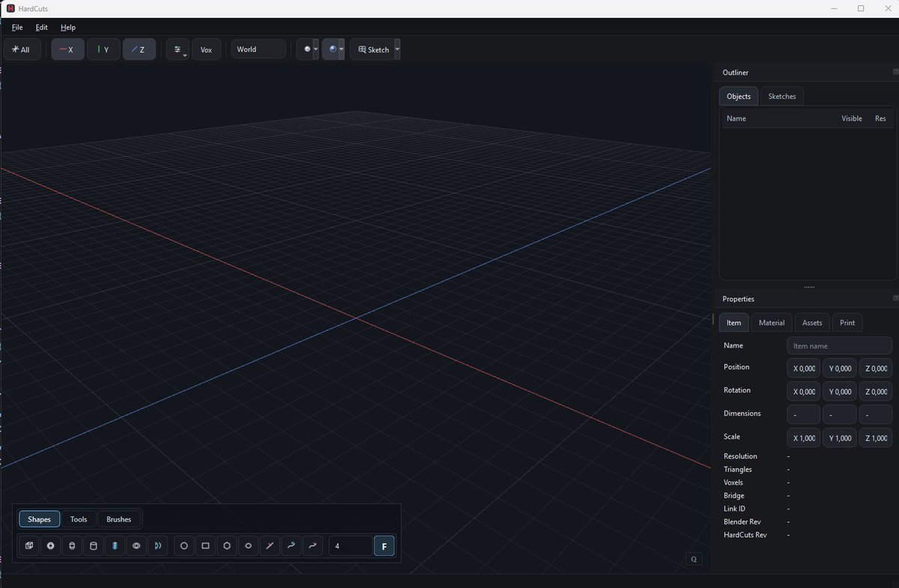Open the Sketch mode dropdown arrow
Viewport: 899px width, 588px height.
pos(397,49)
